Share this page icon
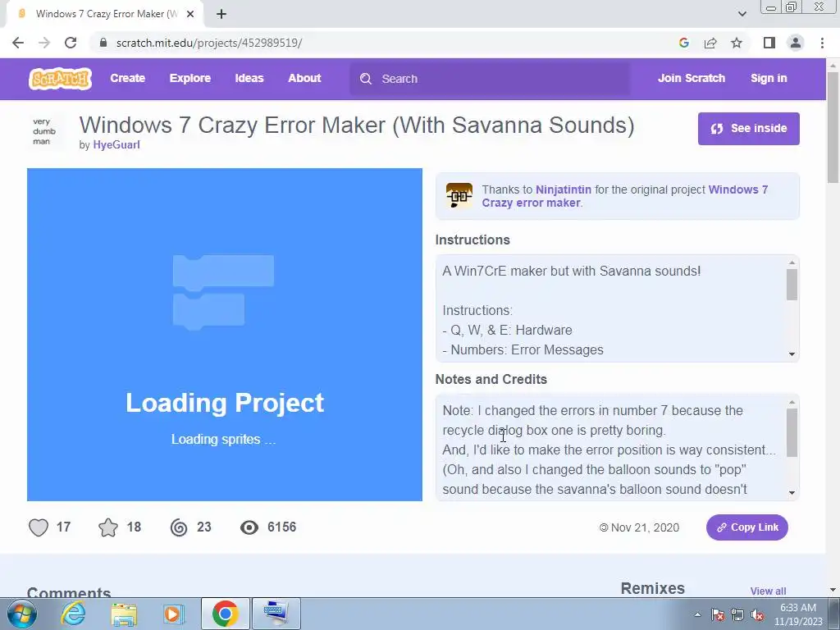Viewport: 840px width, 630px height. (710, 43)
